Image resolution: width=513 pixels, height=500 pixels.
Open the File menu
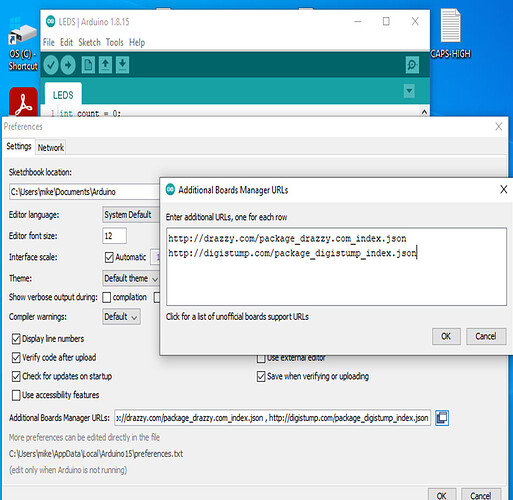tap(49, 43)
